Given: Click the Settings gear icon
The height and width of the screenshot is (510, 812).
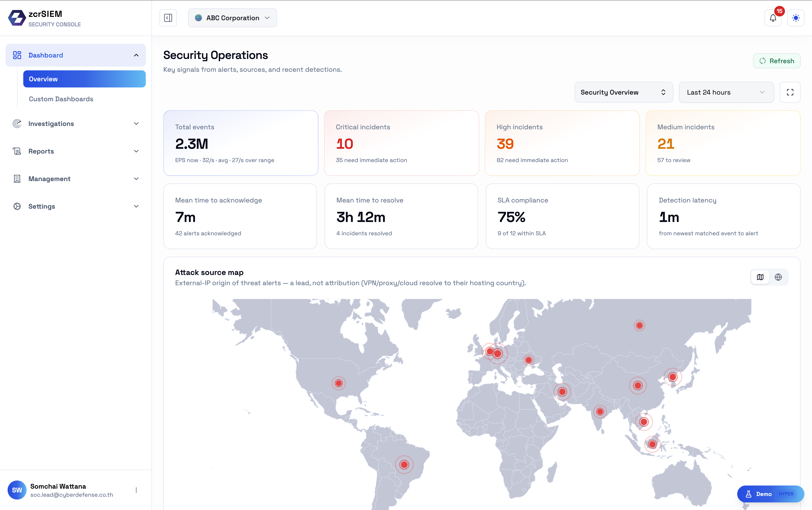Looking at the screenshot, I should point(17,207).
